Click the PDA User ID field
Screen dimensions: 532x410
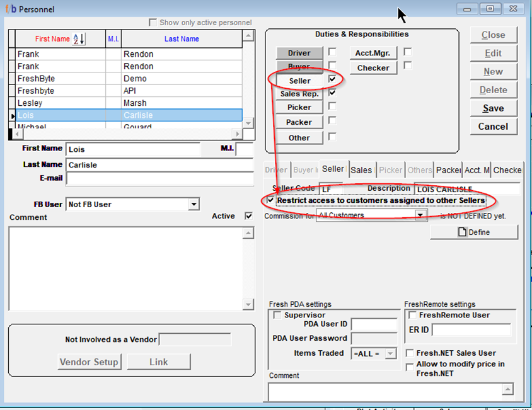(x=374, y=324)
